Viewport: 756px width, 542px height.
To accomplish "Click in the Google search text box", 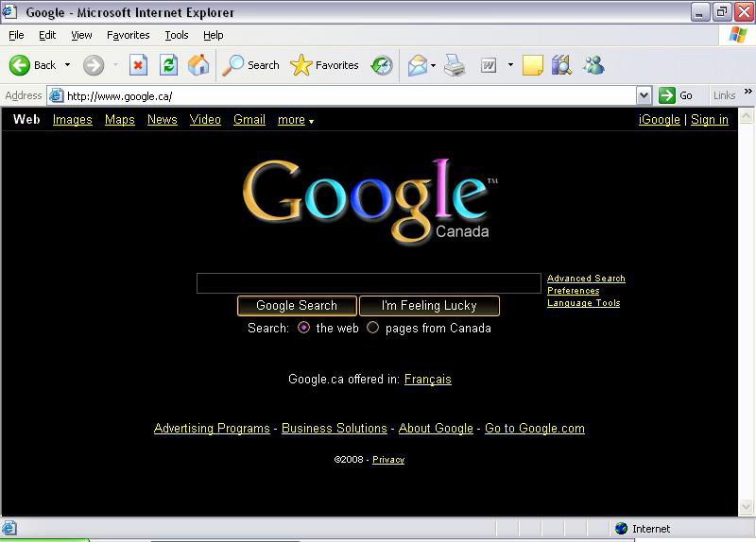I will tap(369, 283).
